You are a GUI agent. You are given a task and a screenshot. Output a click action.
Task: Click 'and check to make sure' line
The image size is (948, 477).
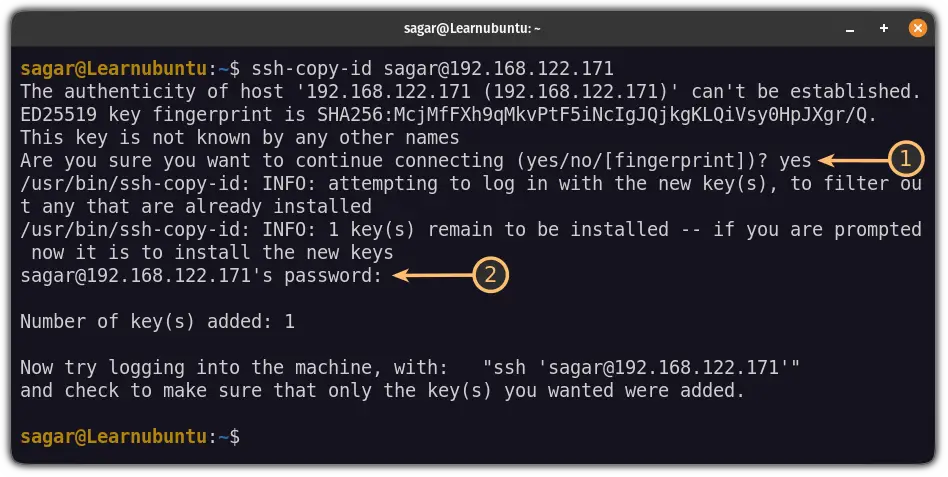coord(382,391)
